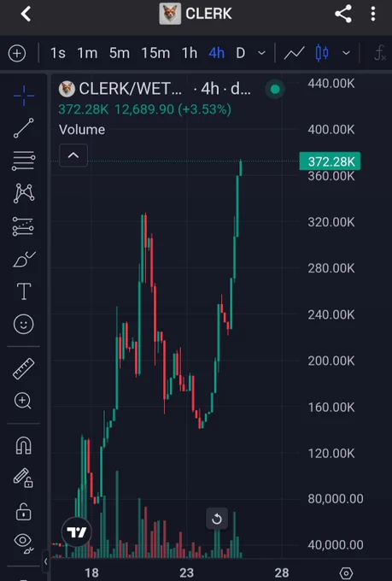Switch to the 1s timeframe

point(58,53)
